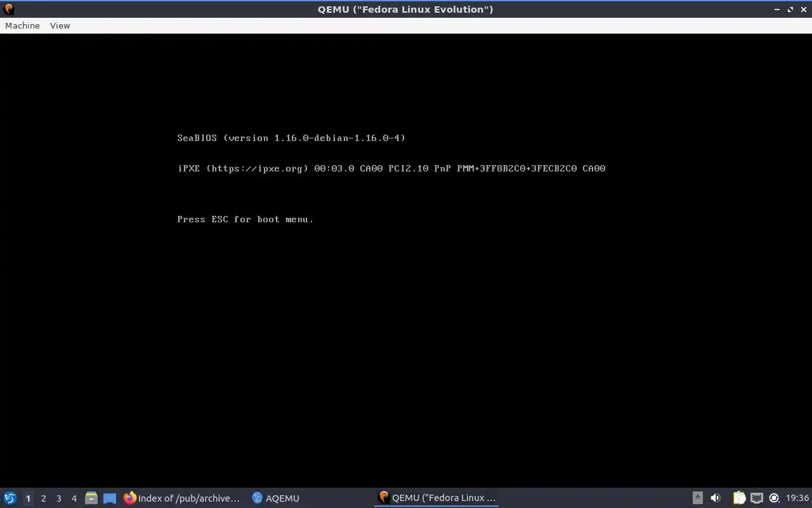Select the QEMU 'Fedora Linux' taskbar entry
The image size is (812, 508).
(436, 498)
